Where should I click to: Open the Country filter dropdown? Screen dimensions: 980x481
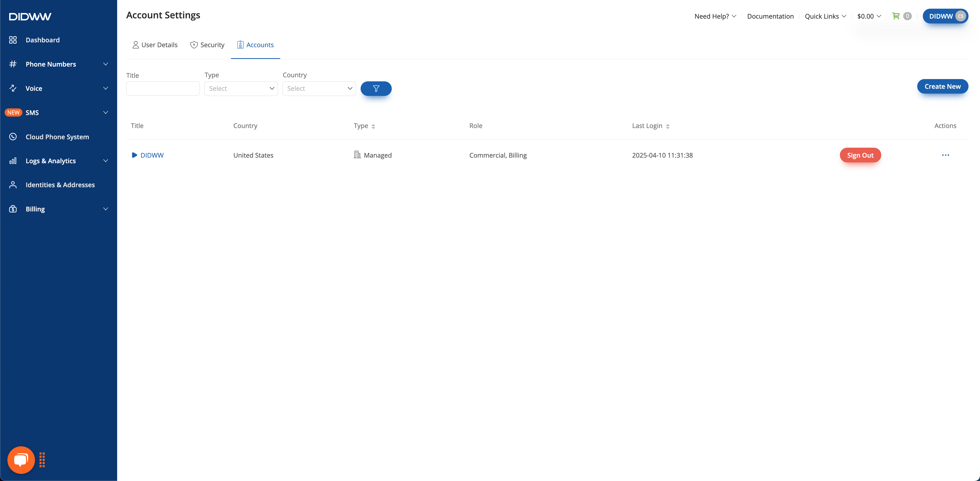click(x=319, y=88)
